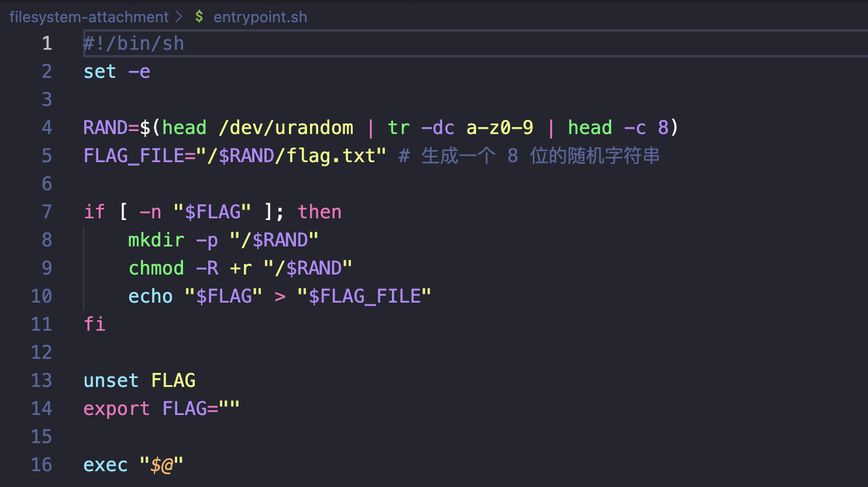Click the 'export' keyword on line 14

point(116,409)
